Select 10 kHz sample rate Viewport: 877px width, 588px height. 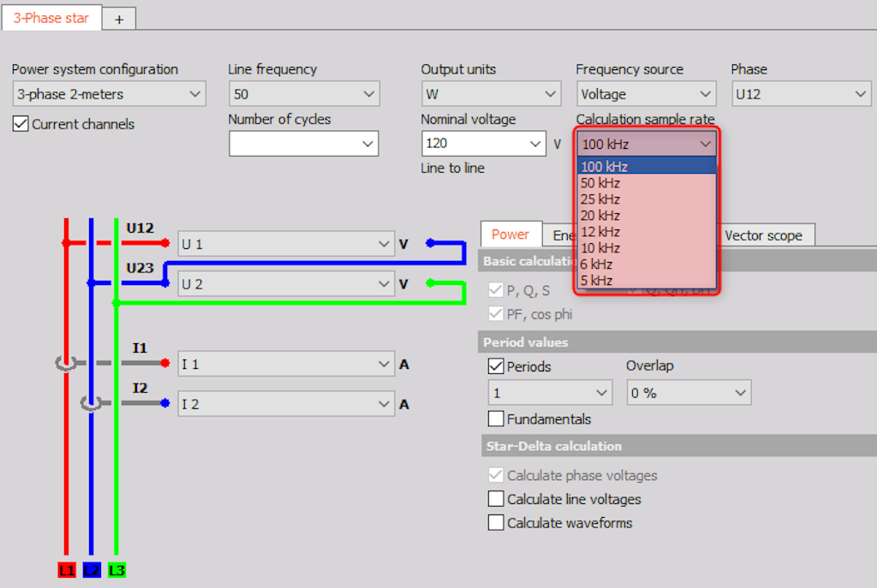click(647, 247)
